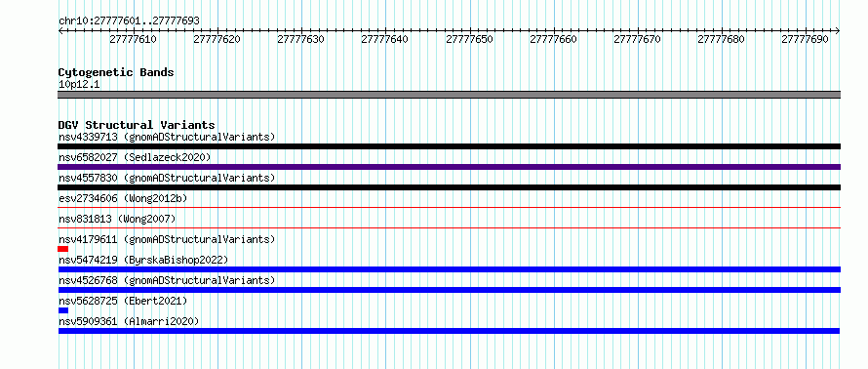Select the DGV Structural Variants track title
Viewport: 868px width, 369px height.
137,125
